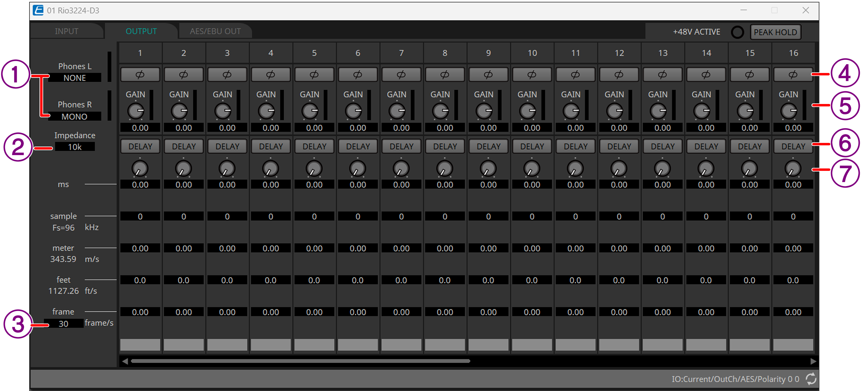Click the horizontal scrollbar thumb
Screen dimensions: 868x391
(x=301, y=361)
